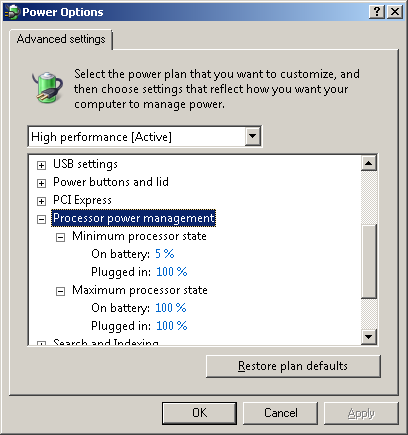This screenshot has width=408, height=435.
Task: Click the Cancel button
Action: coord(280,413)
